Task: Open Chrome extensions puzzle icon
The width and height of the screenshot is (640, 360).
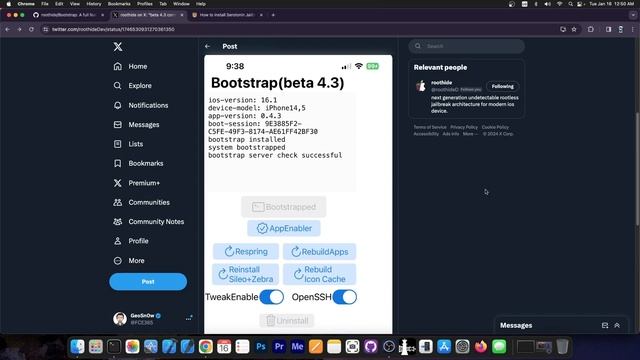Action: 591,29
